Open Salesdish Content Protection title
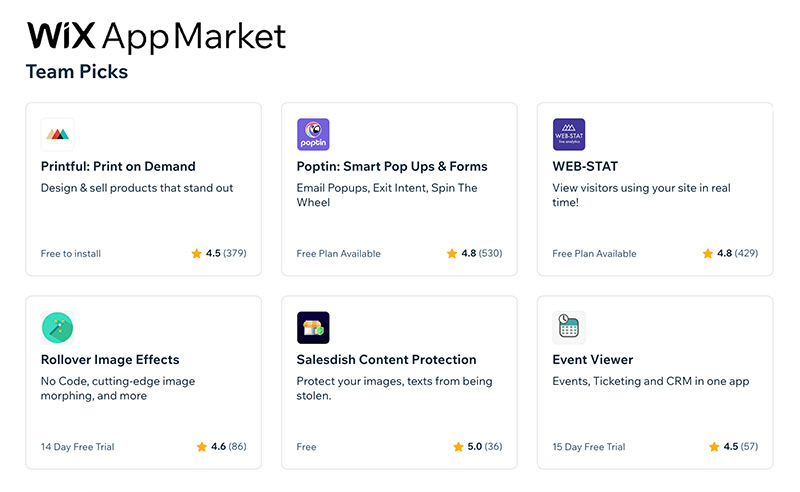The height and width of the screenshot is (492, 800). (386, 359)
